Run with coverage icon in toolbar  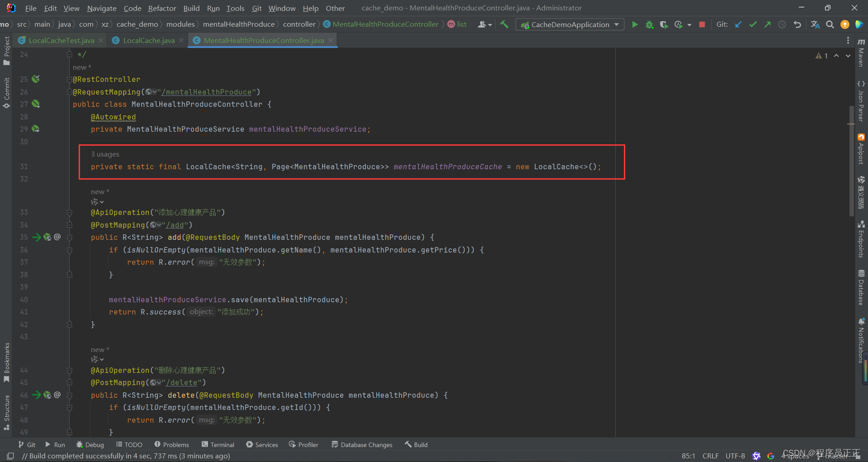(x=664, y=24)
